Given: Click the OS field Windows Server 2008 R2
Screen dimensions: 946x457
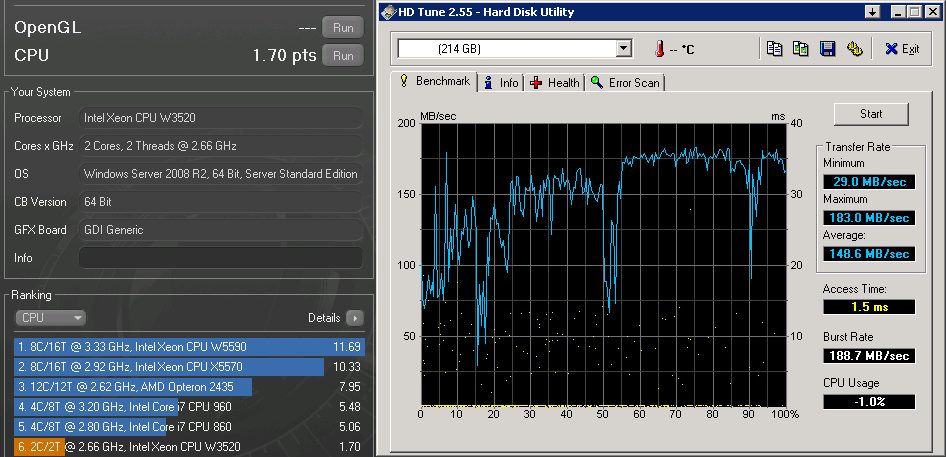Looking at the screenshot, I should [221, 174].
